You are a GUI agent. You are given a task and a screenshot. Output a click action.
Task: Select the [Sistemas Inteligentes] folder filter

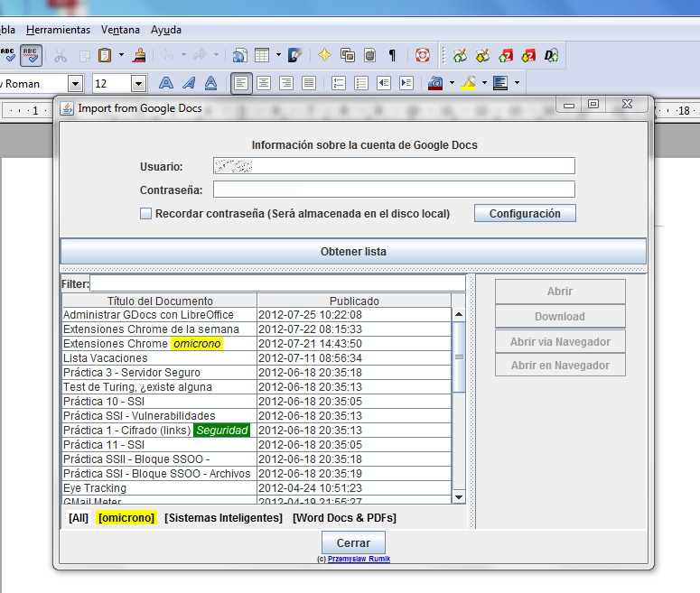coord(224,517)
